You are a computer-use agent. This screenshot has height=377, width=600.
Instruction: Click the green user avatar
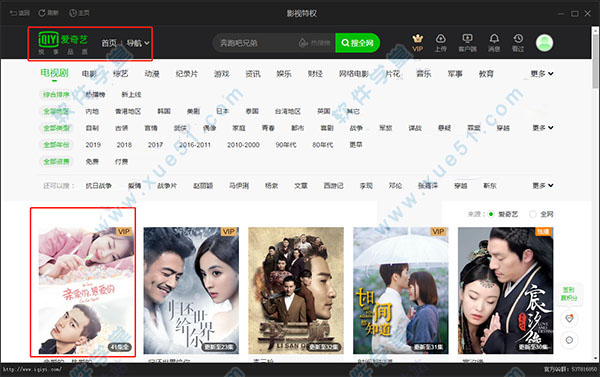click(x=544, y=42)
